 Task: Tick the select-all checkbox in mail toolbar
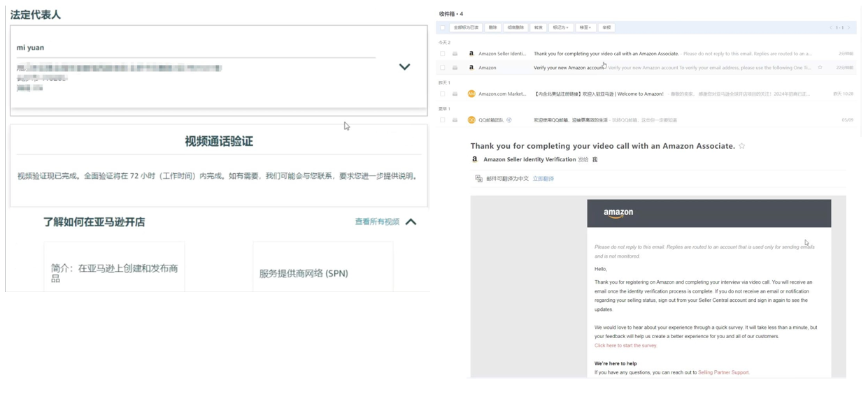pyautogui.click(x=443, y=28)
